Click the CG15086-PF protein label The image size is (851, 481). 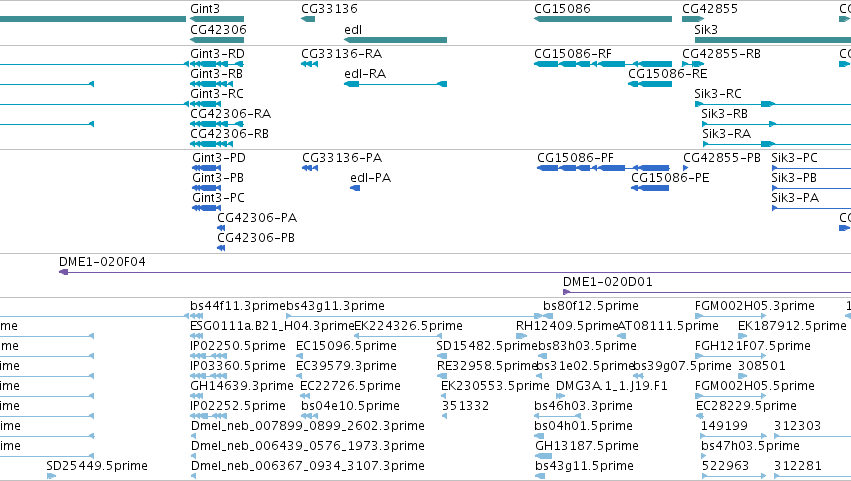click(x=575, y=158)
